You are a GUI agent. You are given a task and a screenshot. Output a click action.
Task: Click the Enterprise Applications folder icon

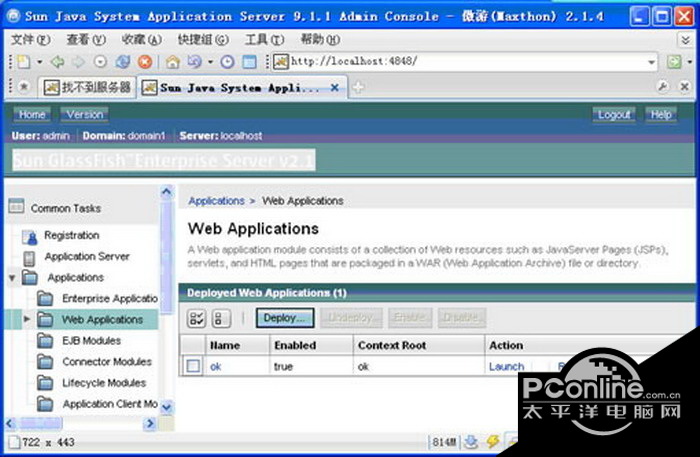(45, 298)
